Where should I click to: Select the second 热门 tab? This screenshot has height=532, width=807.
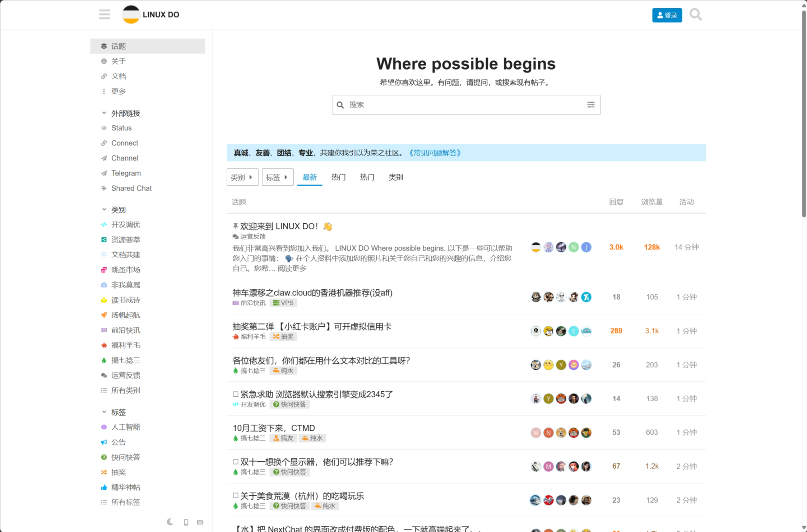367,177
